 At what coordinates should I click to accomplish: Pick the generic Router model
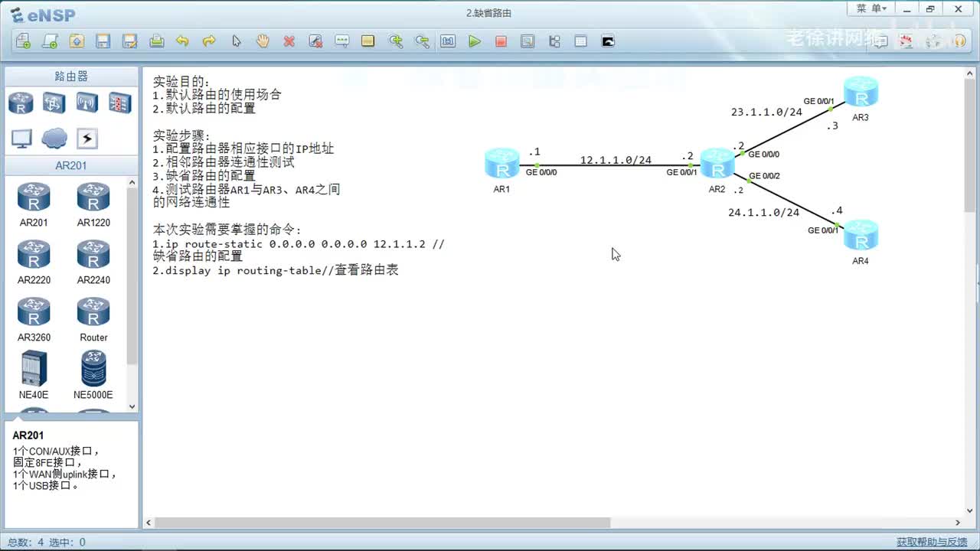click(93, 319)
